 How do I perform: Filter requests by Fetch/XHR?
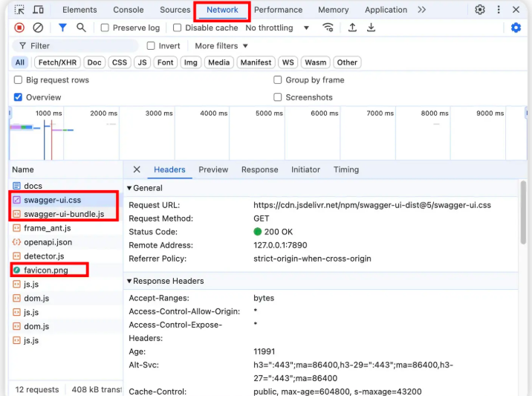click(57, 62)
